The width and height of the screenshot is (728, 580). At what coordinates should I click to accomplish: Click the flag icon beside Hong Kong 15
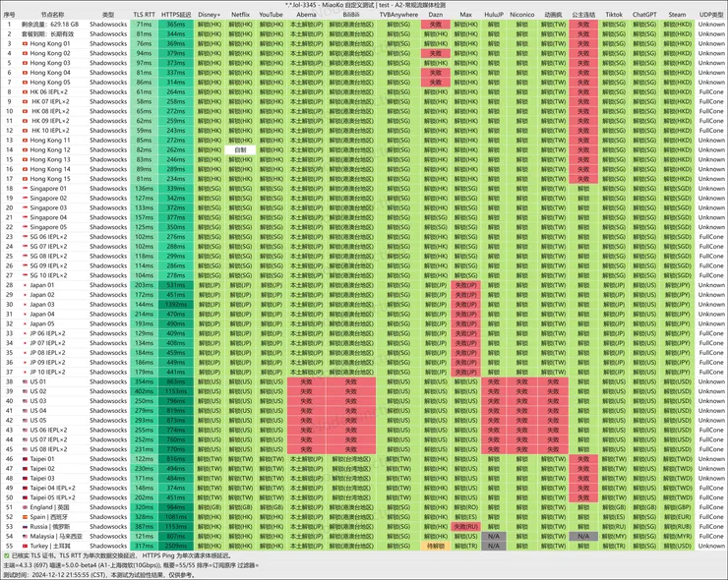click(25, 179)
